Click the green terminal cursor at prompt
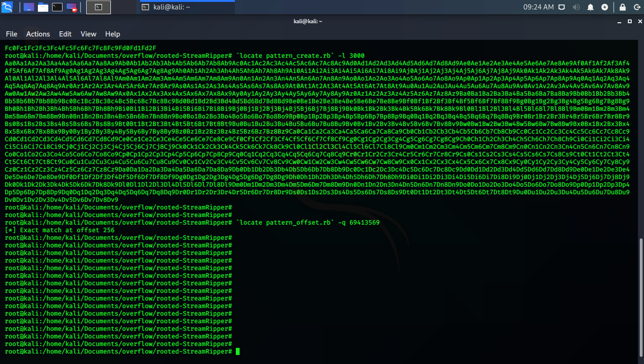This screenshot has height=364, width=644. 238,351
